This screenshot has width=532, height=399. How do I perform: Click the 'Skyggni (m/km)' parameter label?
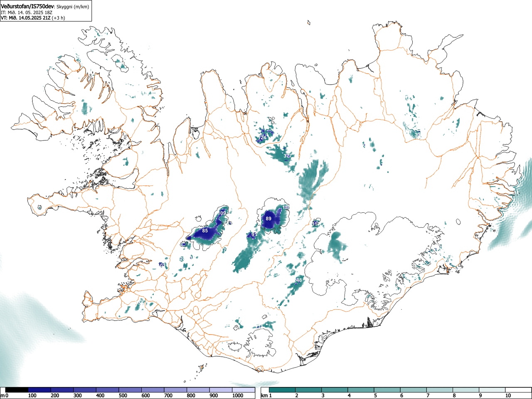pyautogui.click(x=73, y=7)
